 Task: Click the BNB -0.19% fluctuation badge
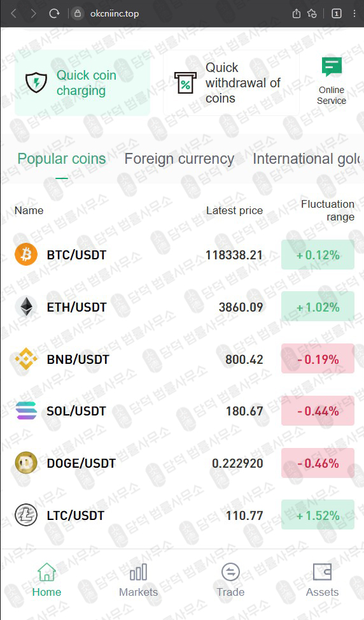click(318, 359)
